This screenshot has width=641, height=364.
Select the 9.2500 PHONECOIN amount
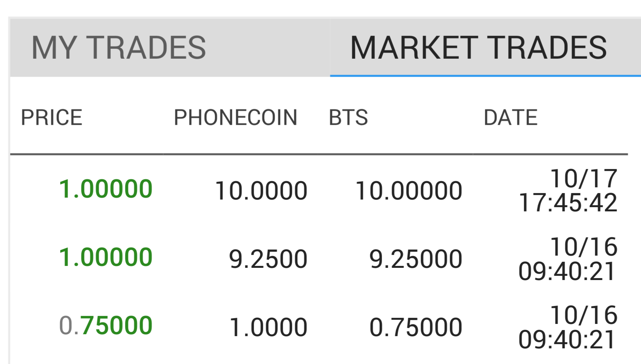pyautogui.click(x=268, y=259)
